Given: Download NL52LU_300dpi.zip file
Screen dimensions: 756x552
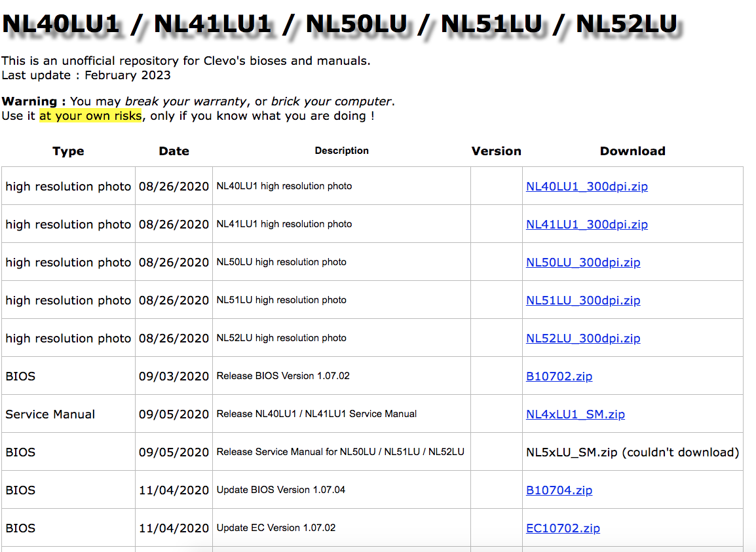Looking at the screenshot, I should (x=583, y=339).
